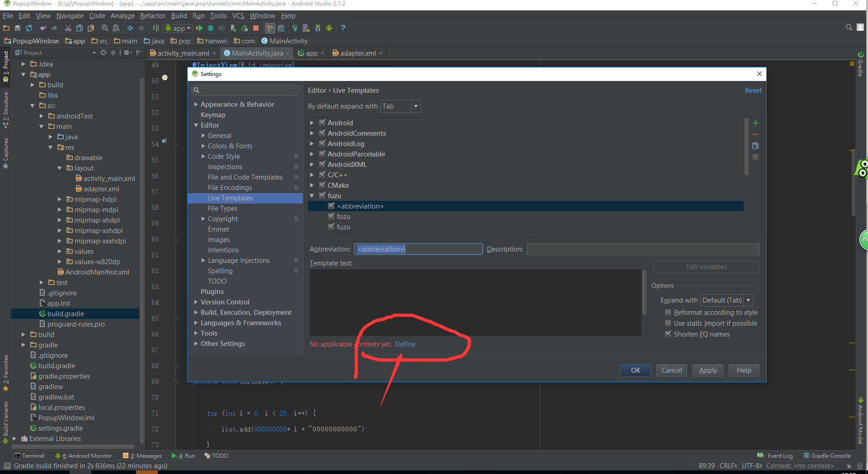Image resolution: width=868 pixels, height=474 pixels.
Task: Click the Define contexts link
Action: point(405,344)
